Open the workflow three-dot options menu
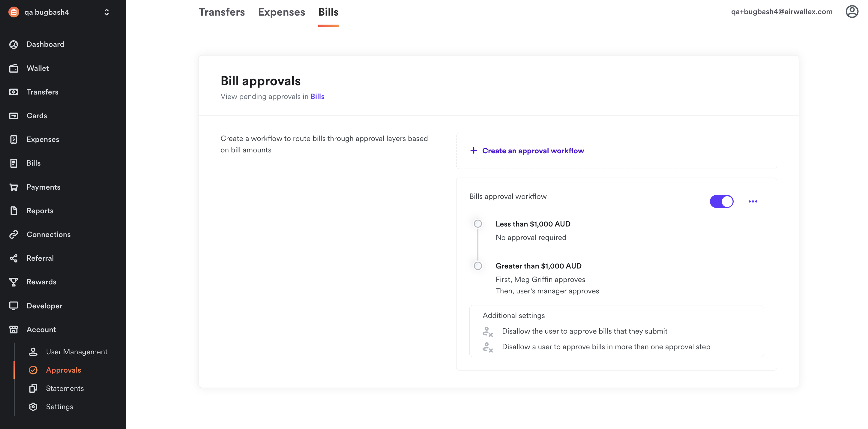This screenshot has height=429, width=868. [x=753, y=202]
